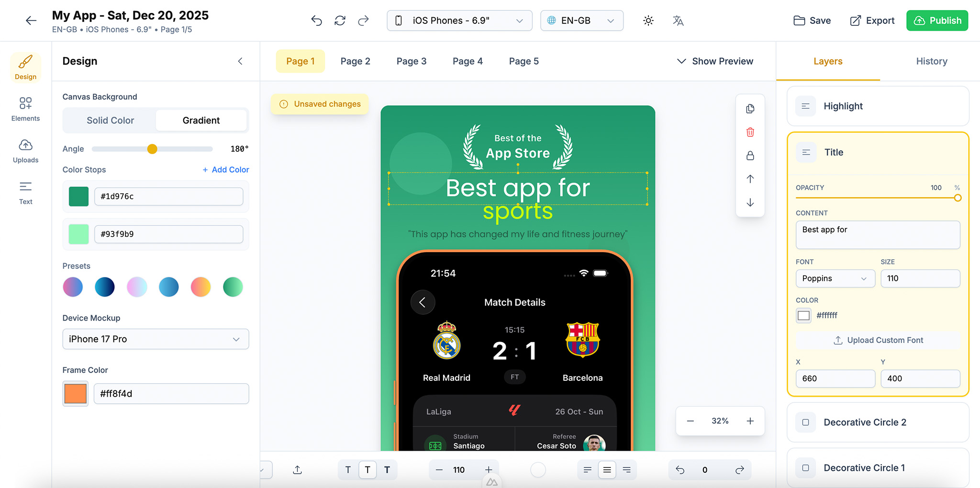Click the orange frame color swatch
The width and height of the screenshot is (980, 488).
tap(76, 394)
